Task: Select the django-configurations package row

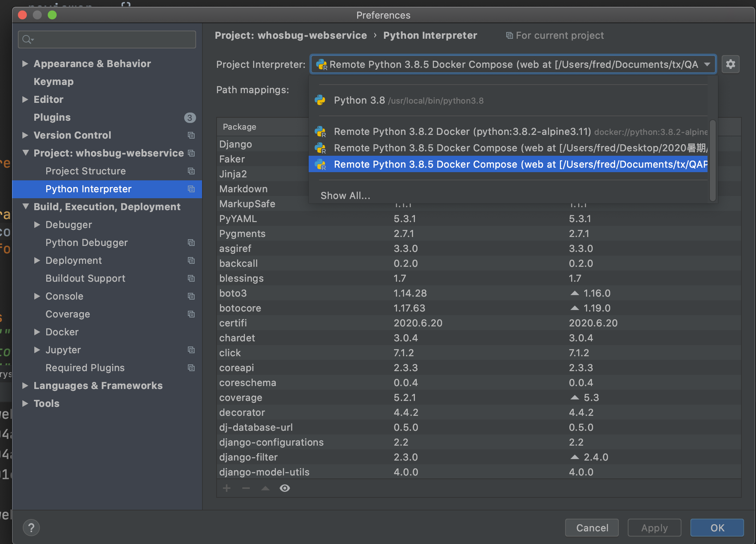Action: (479, 442)
